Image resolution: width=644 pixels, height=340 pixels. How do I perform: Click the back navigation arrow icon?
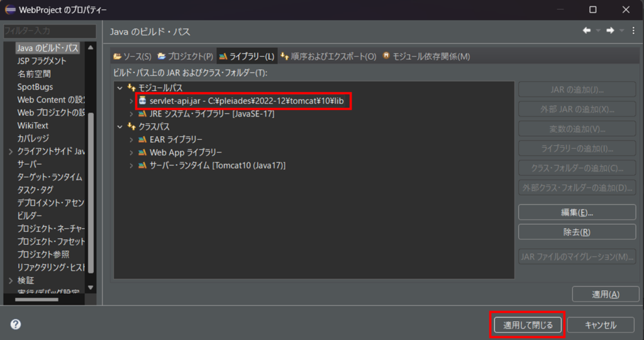(587, 31)
